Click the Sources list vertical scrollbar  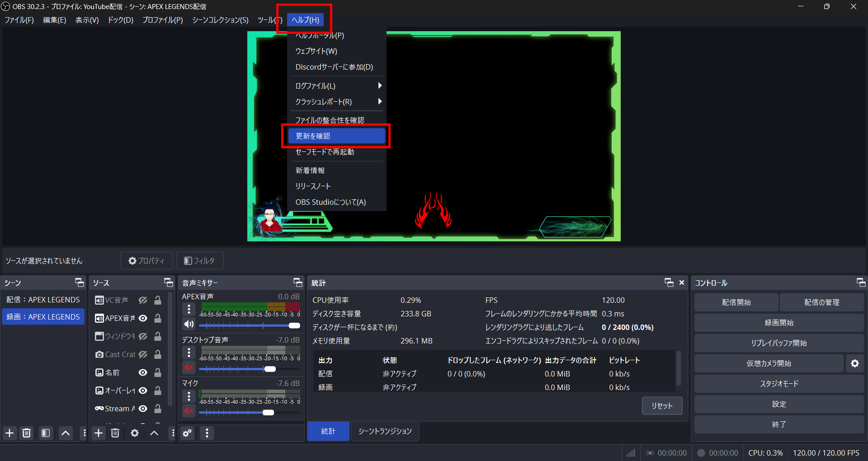pyautogui.click(x=170, y=349)
